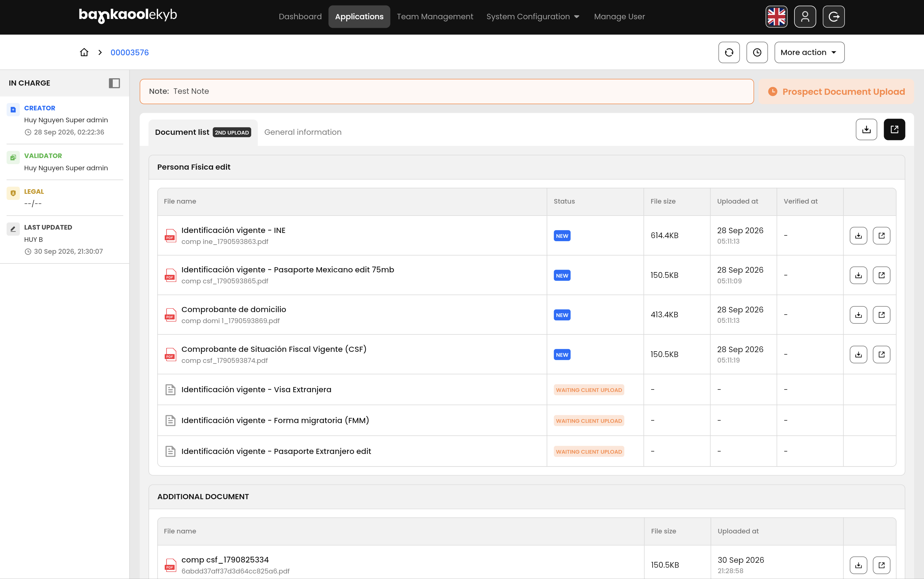Click the VALIDATOR label in sidebar
The width and height of the screenshot is (924, 579).
coord(43,156)
